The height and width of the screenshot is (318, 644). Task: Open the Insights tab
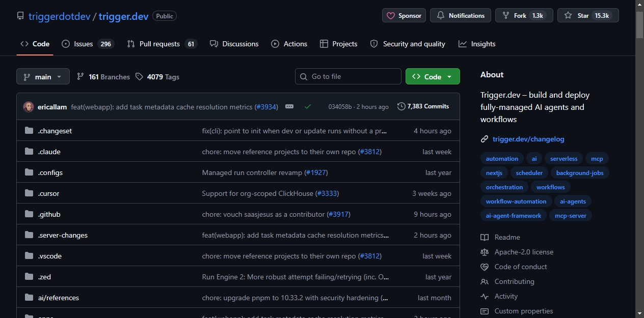[x=477, y=44]
